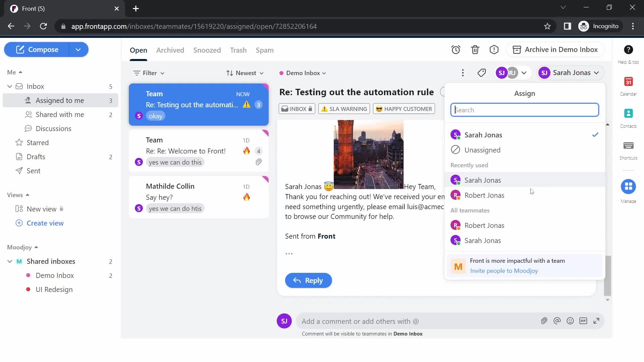This screenshot has height=362, width=644.
Task: Open the Contacts side panel
Action: click(x=628, y=118)
